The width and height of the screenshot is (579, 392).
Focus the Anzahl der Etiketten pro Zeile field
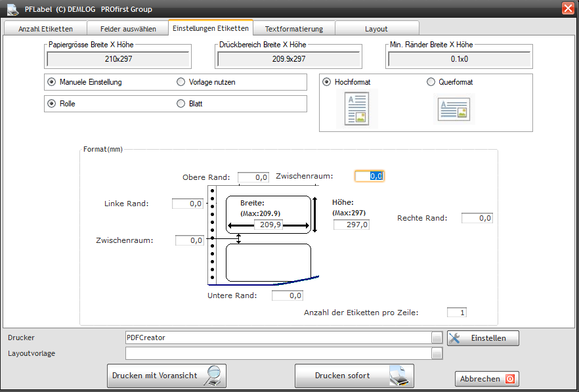point(457,313)
